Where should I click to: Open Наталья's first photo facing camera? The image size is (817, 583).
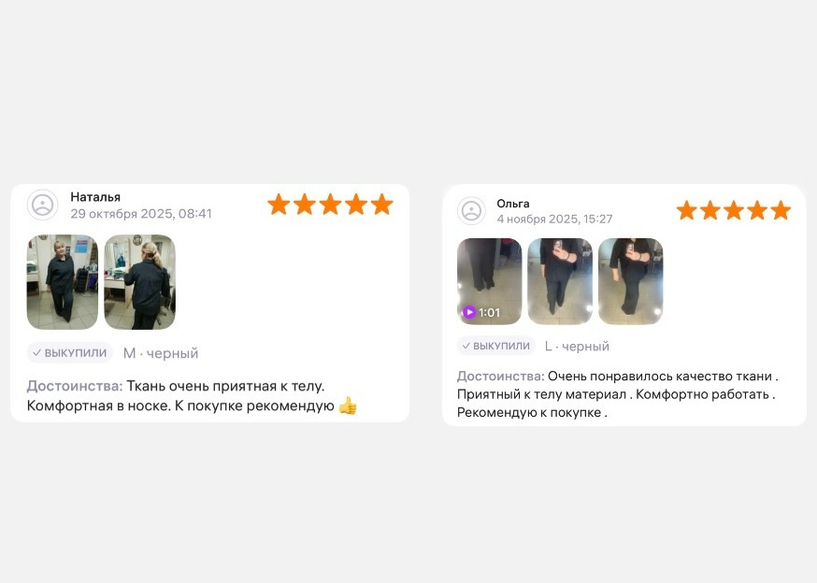click(x=63, y=282)
